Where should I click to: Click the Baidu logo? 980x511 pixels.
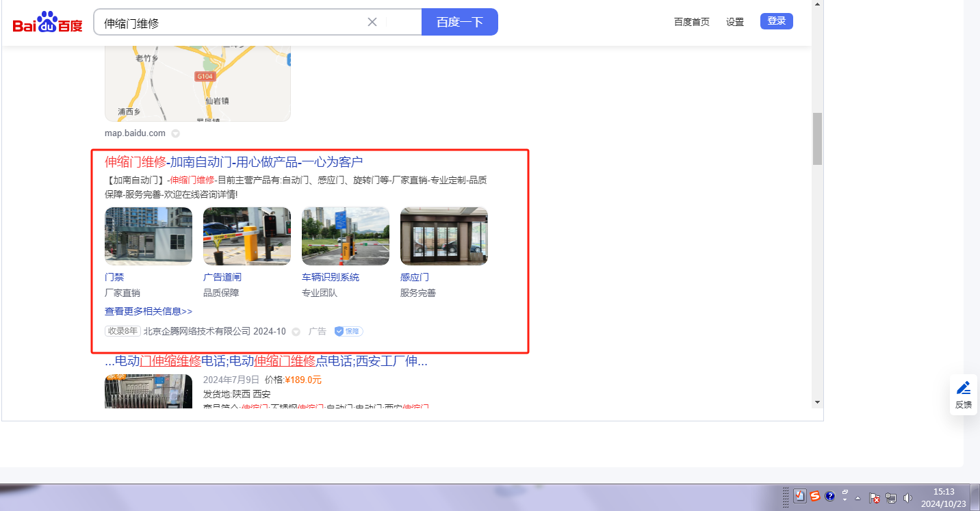point(47,23)
